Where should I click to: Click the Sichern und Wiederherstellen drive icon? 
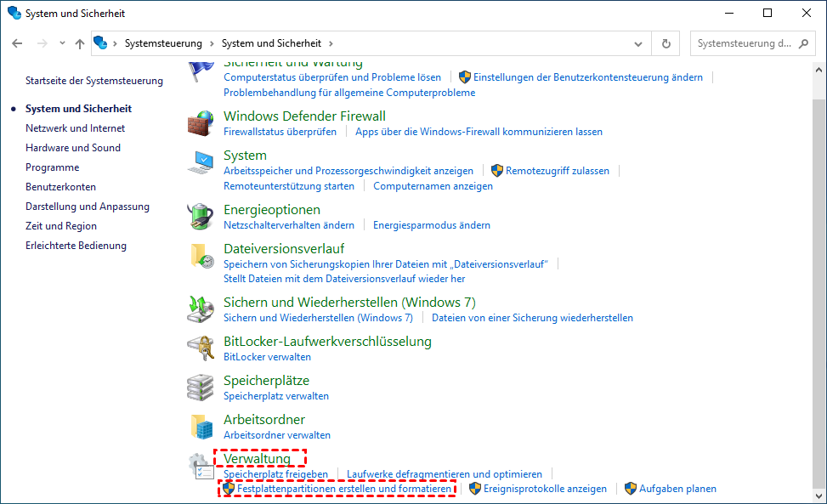201,309
